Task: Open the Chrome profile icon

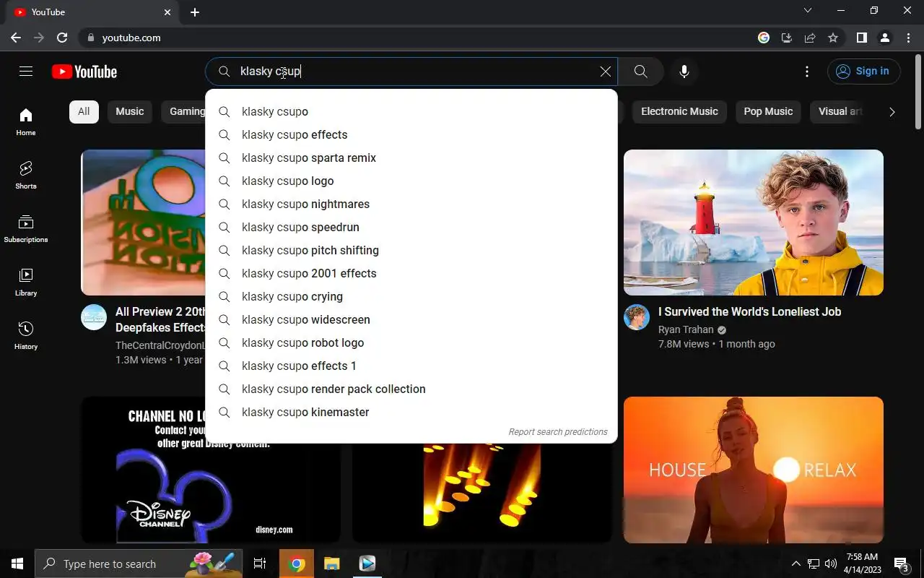Action: point(885,38)
